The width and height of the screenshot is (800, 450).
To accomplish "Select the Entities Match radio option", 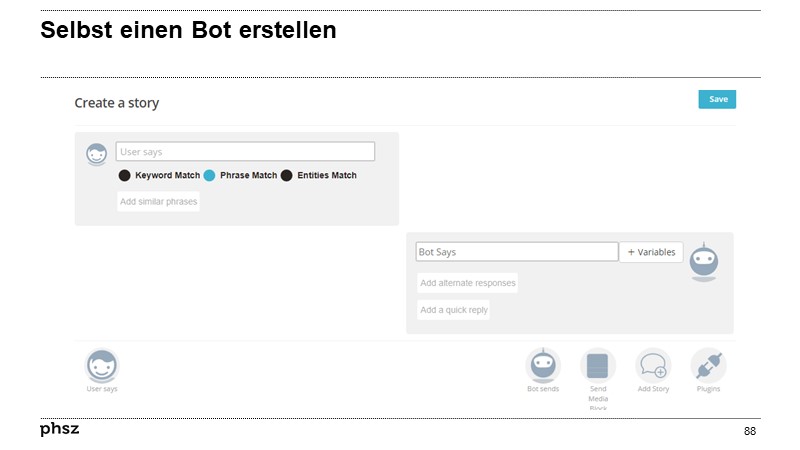I will click(x=287, y=176).
